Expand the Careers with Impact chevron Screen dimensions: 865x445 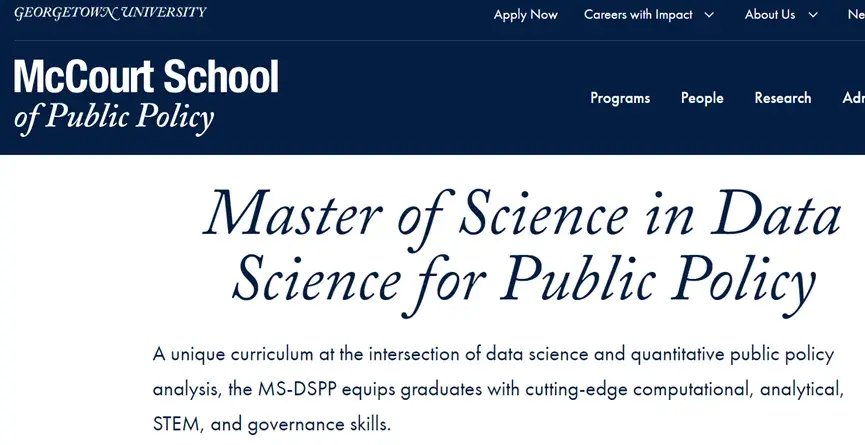click(709, 15)
